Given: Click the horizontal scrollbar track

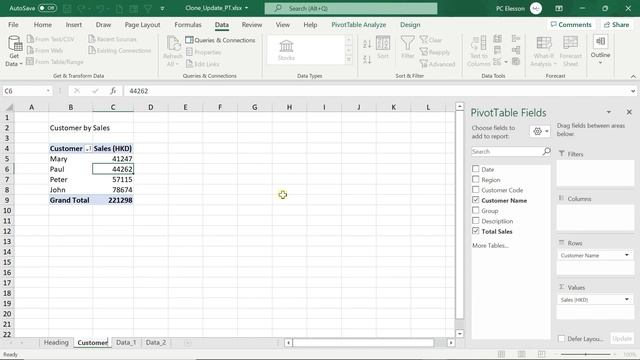Looking at the screenshot, I should [x=363, y=342].
